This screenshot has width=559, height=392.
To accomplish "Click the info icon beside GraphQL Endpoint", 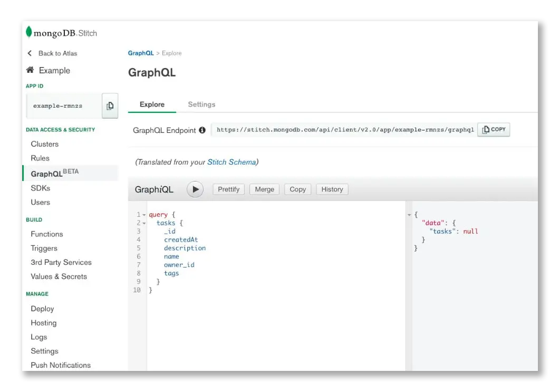I will [202, 130].
